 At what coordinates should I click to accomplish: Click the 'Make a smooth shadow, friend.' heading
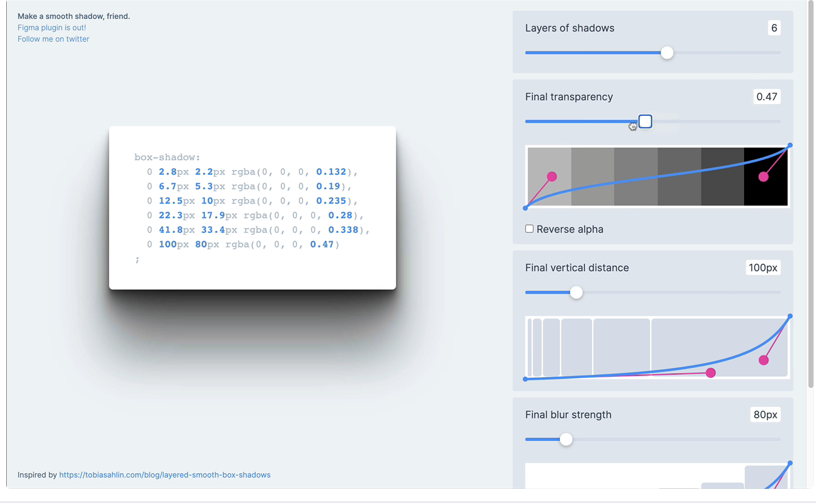pos(74,16)
